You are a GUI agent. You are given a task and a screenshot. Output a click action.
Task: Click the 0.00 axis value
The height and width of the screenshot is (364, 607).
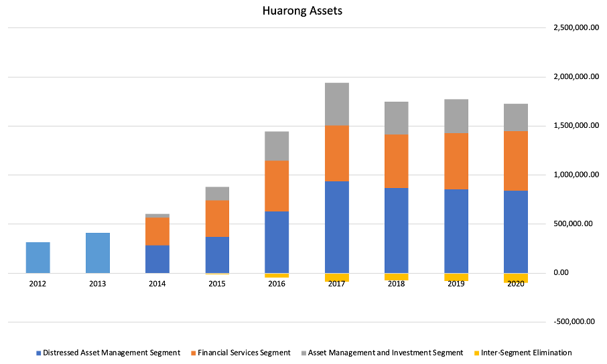(x=561, y=273)
